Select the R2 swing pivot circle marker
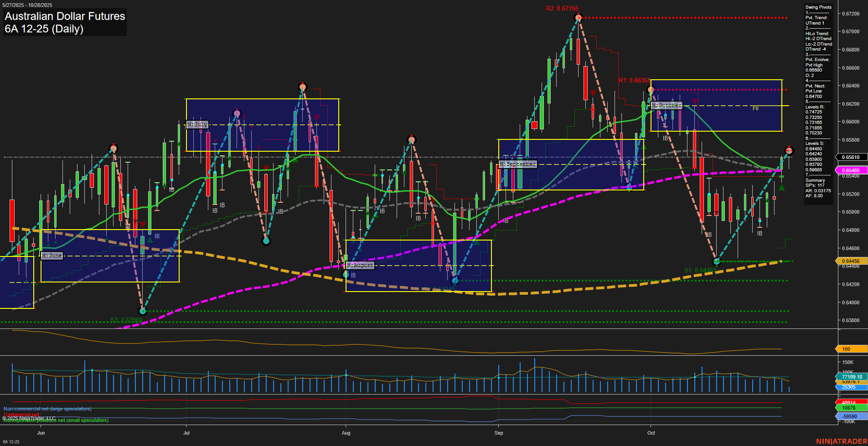Image resolution: width=868 pixels, height=446 pixels. click(578, 18)
